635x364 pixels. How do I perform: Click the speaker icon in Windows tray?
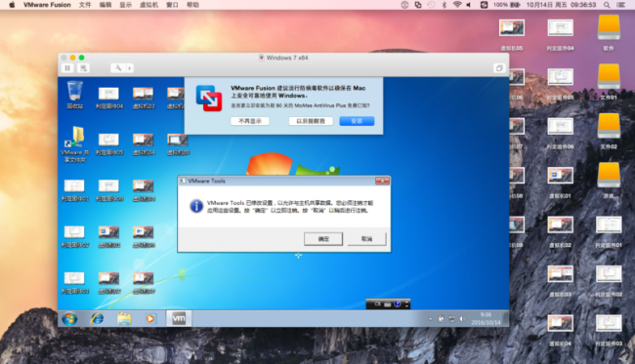[462, 319]
